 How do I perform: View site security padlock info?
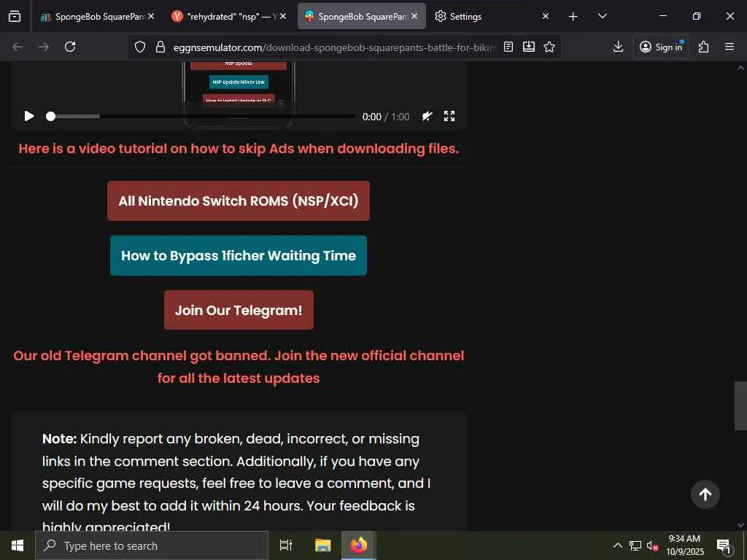pyautogui.click(x=160, y=47)
